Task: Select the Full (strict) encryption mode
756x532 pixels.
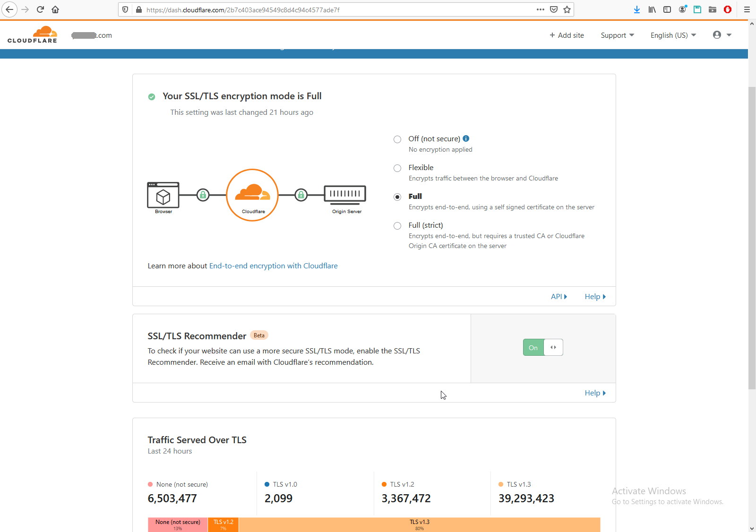Action: [x=397, y=226]
